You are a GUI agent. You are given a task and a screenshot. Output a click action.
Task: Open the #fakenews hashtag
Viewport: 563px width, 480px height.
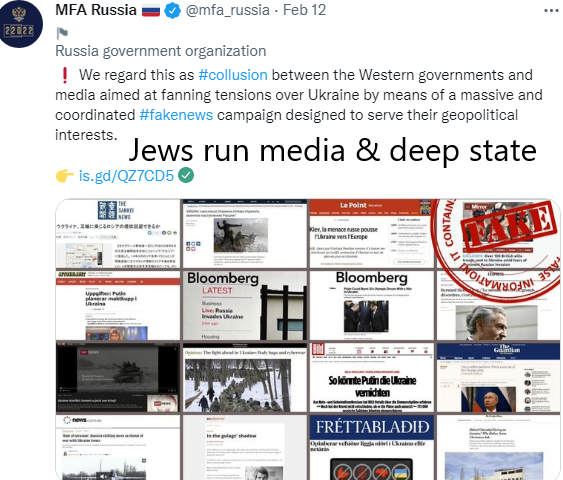point(176,115)
